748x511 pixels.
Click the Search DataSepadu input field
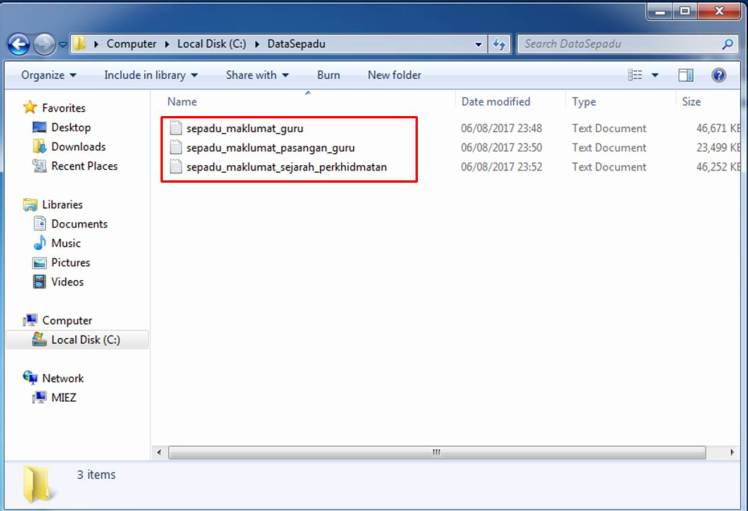coord(620,44)
